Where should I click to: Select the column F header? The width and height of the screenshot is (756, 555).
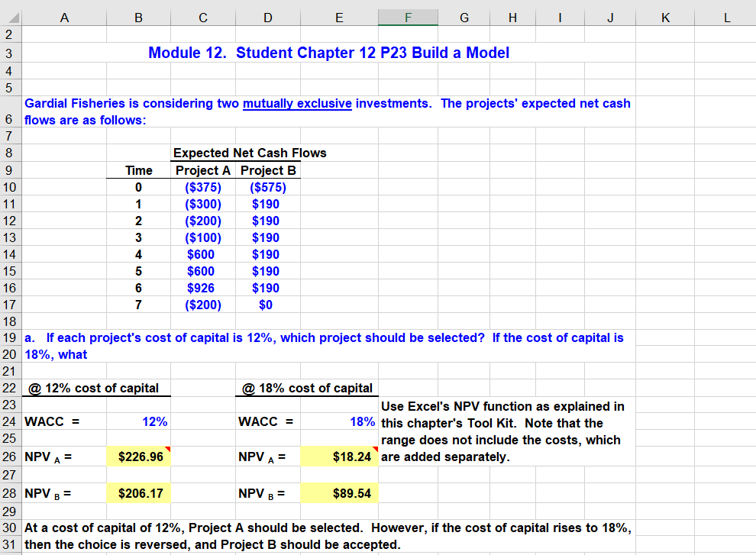point(408,17)
